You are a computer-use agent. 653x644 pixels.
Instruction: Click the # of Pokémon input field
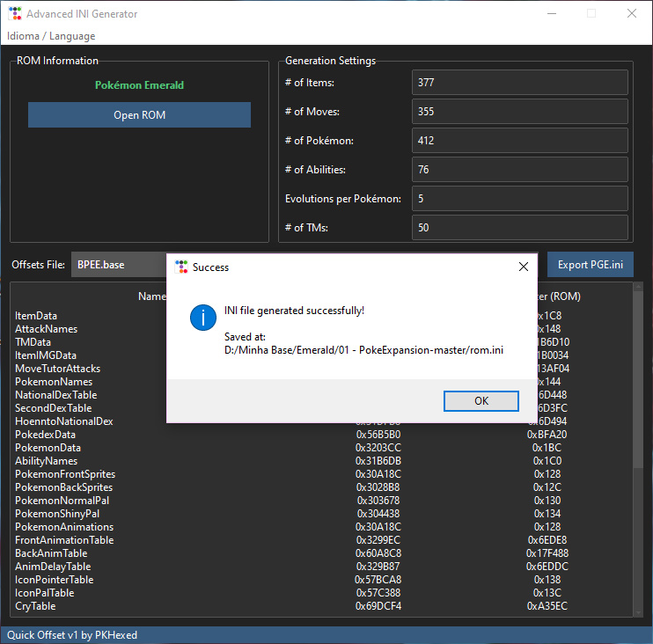[519, 141]
